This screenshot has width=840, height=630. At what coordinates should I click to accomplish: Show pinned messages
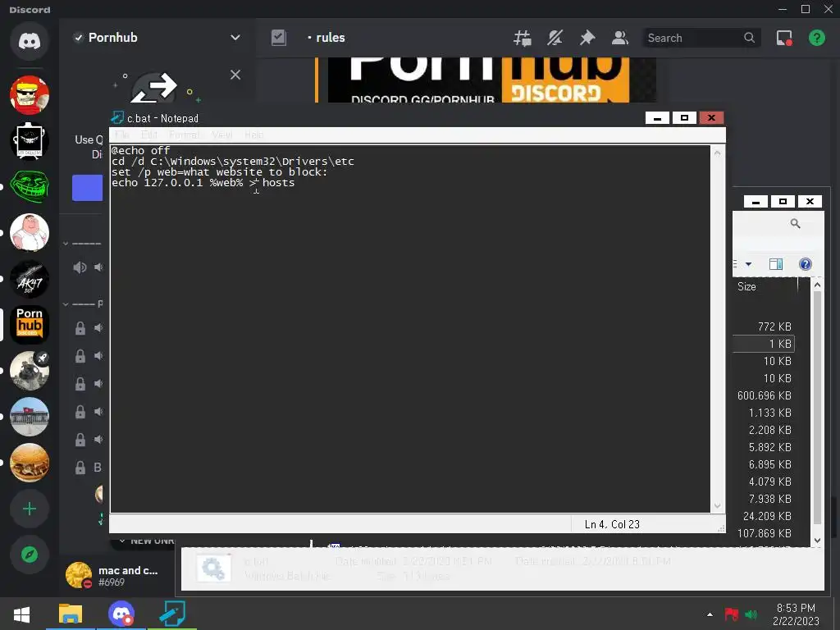tap(587, 38)
